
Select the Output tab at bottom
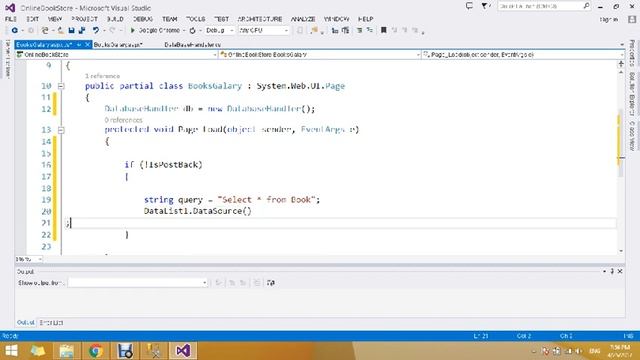[25, 322]
